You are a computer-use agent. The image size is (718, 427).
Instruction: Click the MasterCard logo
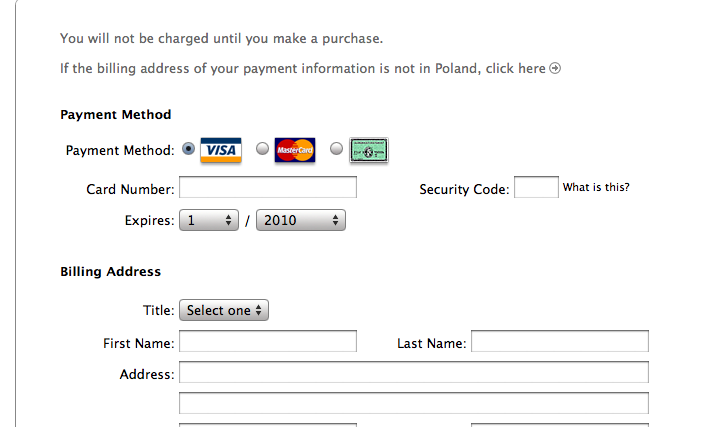(x=295, y=150)
